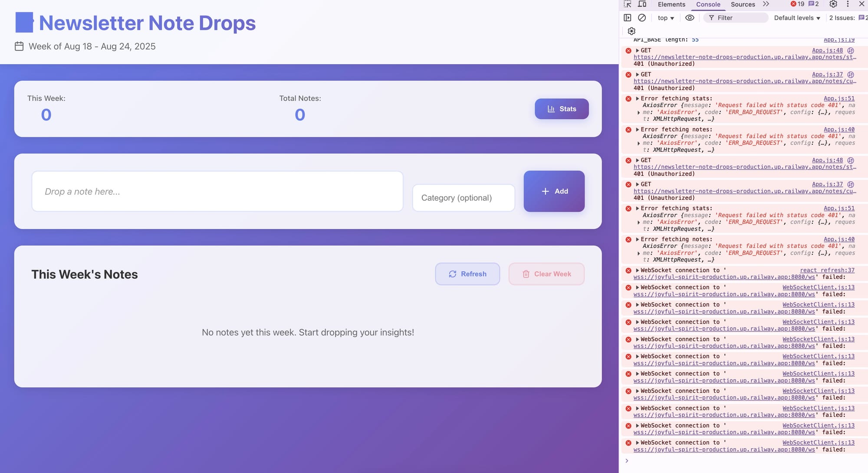The width and height of the screenshot is (868, 473).
Task: Click the 'Drop a note here' field
Action: pyautogui.click(x=217, y=192)
